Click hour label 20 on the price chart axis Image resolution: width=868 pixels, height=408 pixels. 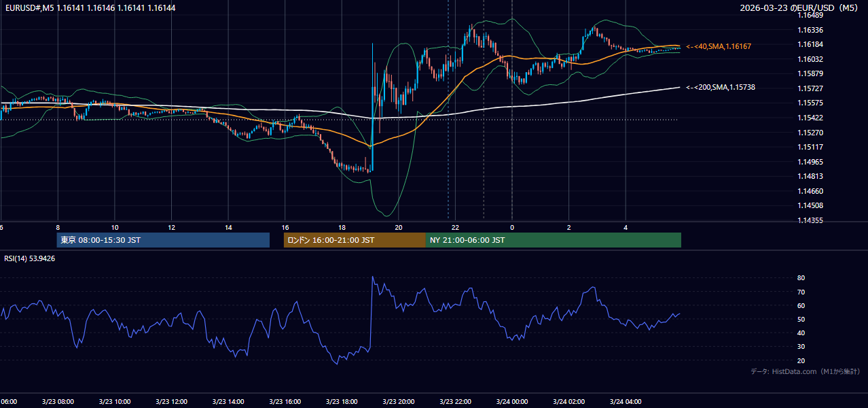[x=399, y=227]
